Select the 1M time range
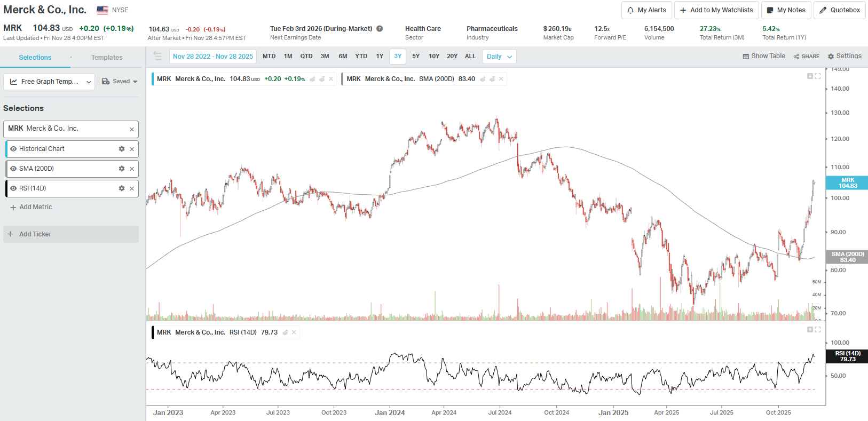The height and width of the screenshot is (421, 868). [288, 56]
